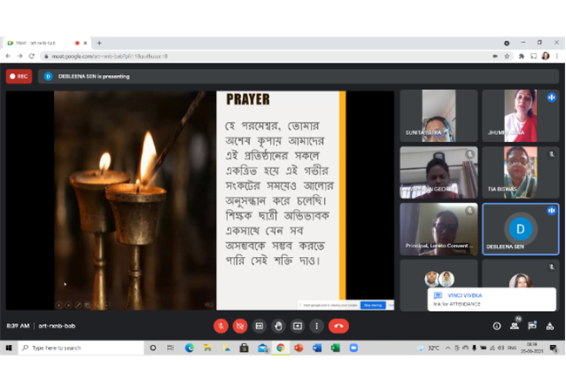Open a new Chrome tab
Image resolution: width=566 pixels, height=392 pixels.
pyautogui.click(x=99, y=43)
